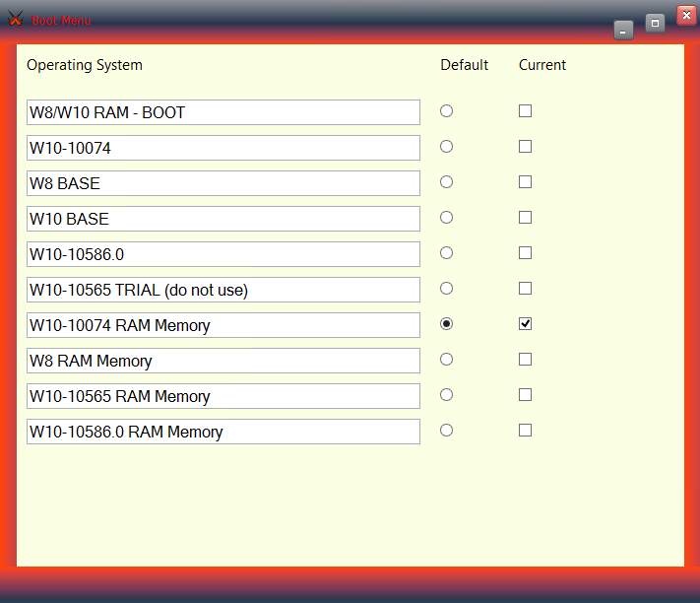Edit the W8 BASE name field
Image resolution: width=700 pixels, height=603 pixels.
[223, 183]
